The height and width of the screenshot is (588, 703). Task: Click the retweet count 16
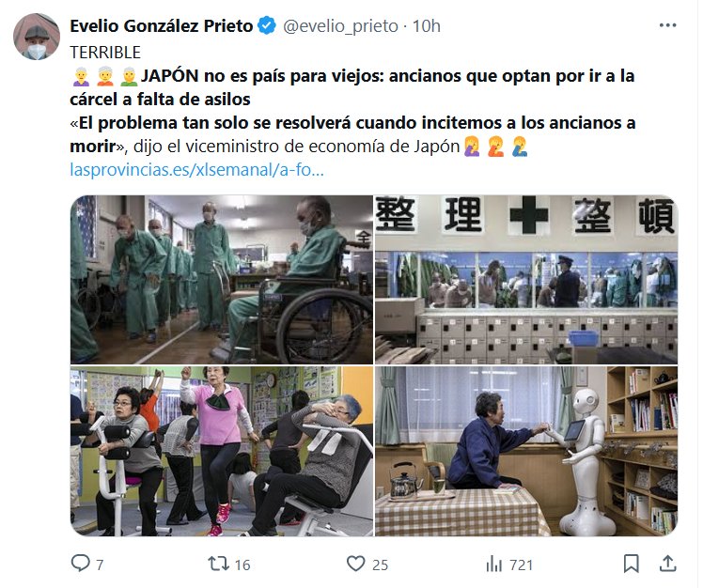242,565
